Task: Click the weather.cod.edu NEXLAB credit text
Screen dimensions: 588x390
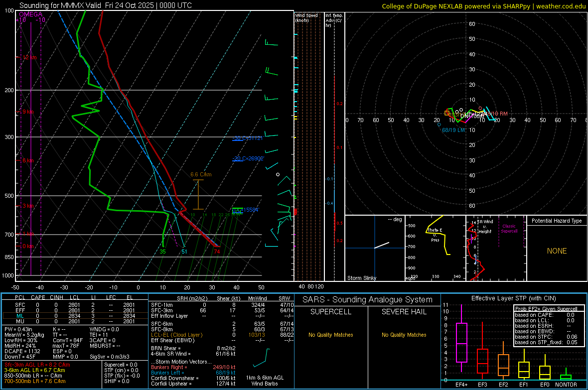Action: [x=483, y=6]
